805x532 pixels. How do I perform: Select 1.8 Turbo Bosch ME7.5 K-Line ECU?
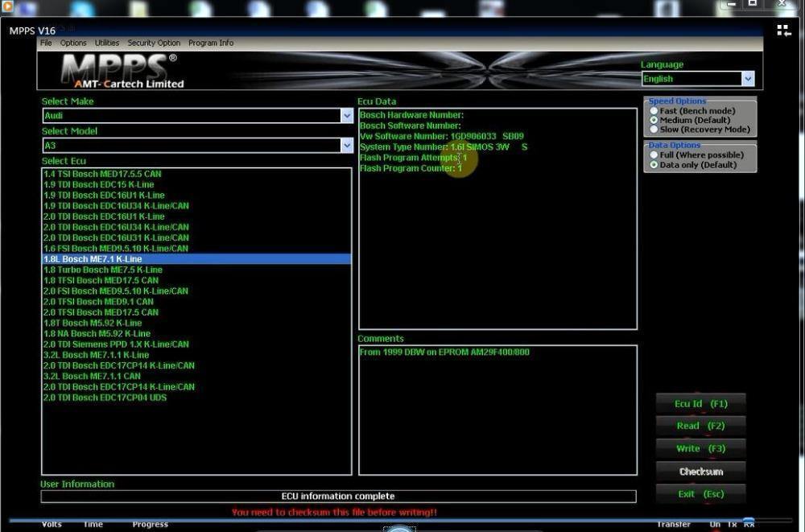pyautogui.click(x=103, y=270)
